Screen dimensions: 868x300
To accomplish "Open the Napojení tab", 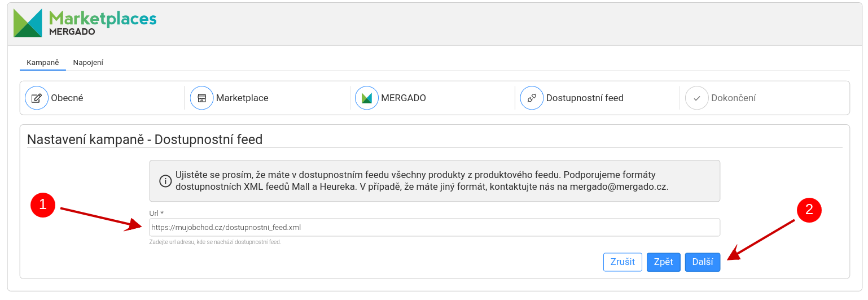I will [88, 63].
